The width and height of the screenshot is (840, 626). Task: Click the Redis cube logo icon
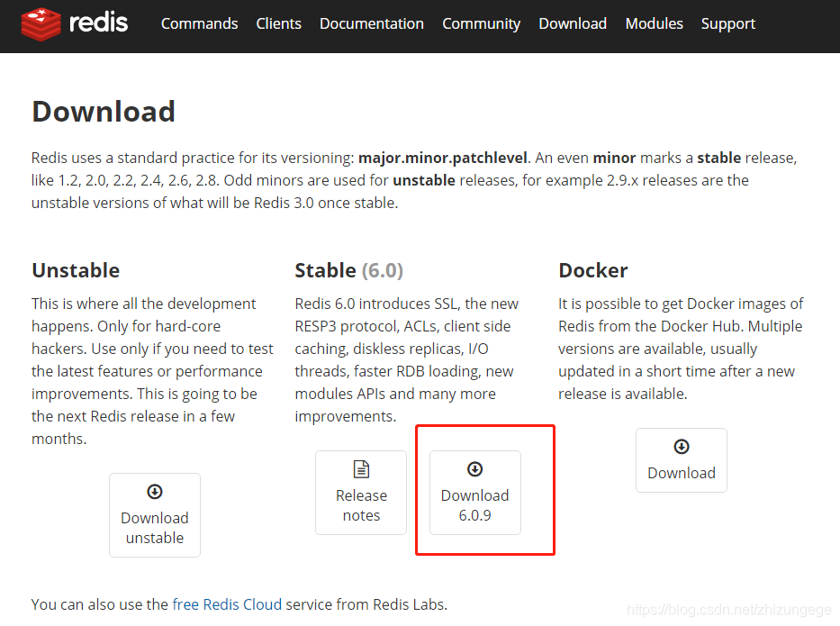point(41,24)
